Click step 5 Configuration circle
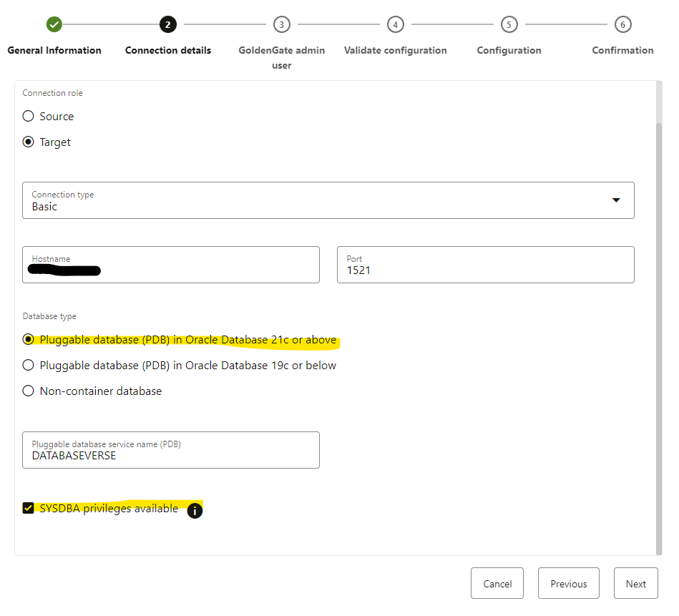This screenshot has height=616, width=679. pos(509,24)
